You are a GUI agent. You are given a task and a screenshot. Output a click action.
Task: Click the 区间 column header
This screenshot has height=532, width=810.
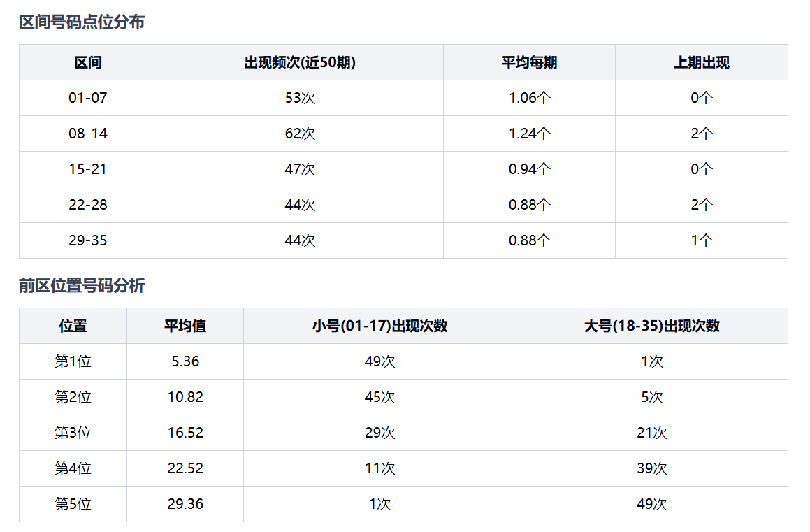(88, 62)
